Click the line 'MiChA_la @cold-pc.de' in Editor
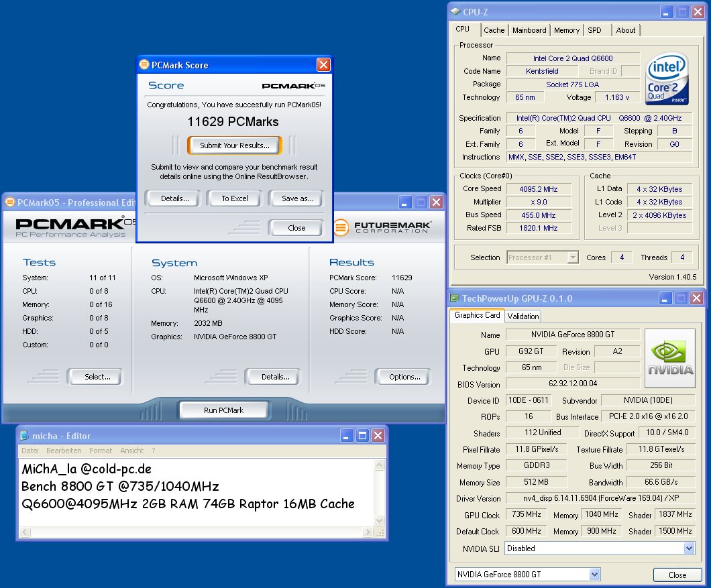The image size is (711, 588). click(87, 469)
